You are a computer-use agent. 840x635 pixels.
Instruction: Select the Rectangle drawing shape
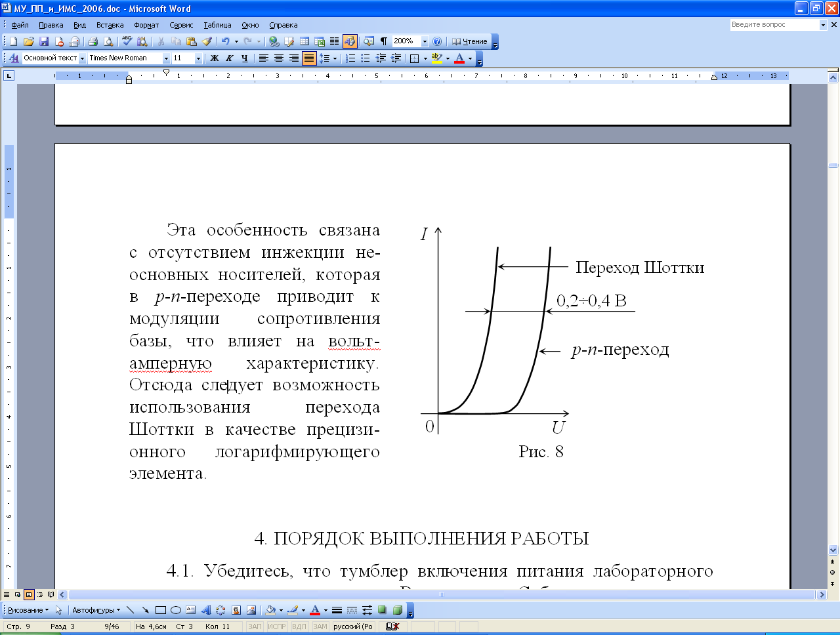point(160,610)
